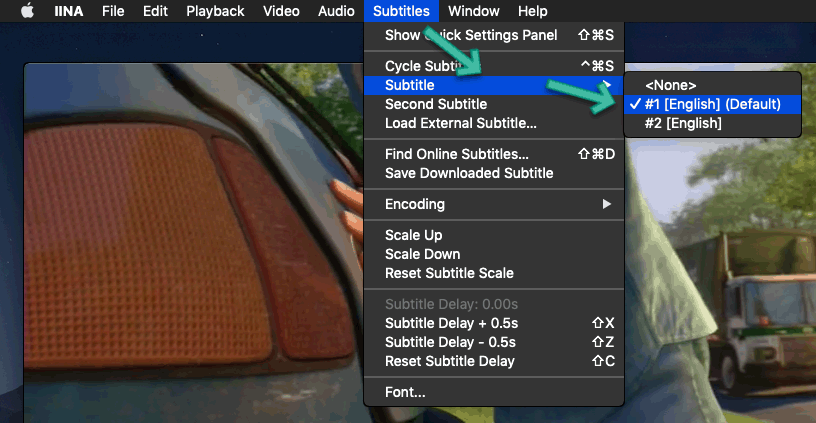The width and height of the screenshot is (816, 423).
Task: Open the Second Subtitle submenu
Action: [494, 104]
